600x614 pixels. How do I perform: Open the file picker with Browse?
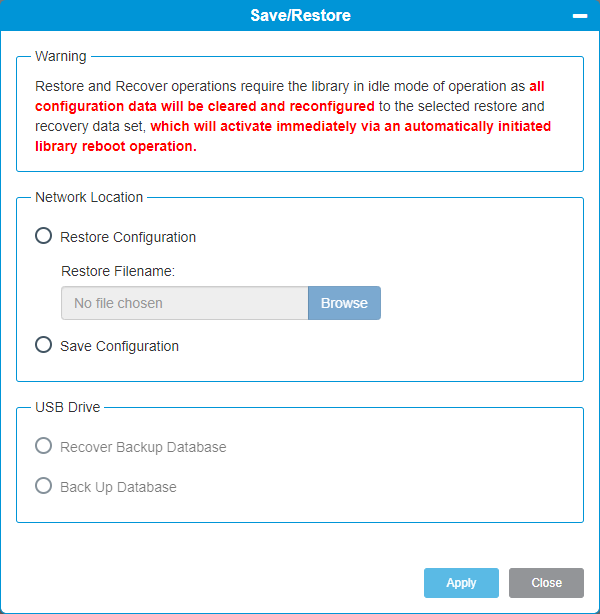coord(344,303)
